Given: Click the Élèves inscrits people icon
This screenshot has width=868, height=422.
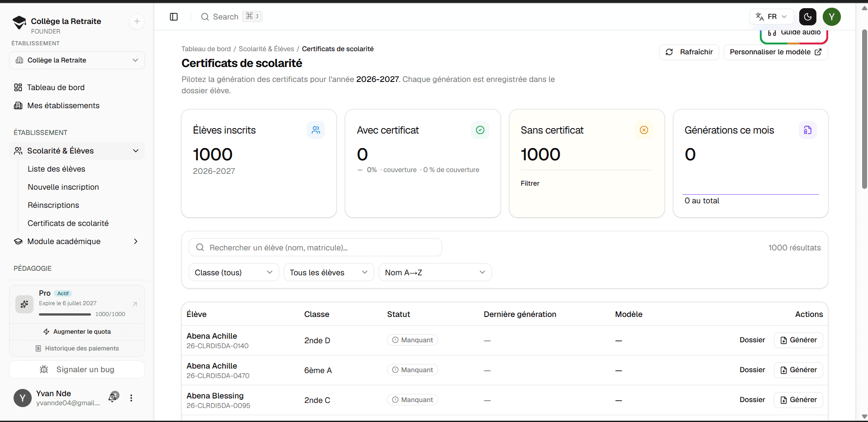Looking at the screenshot, I should click(x=316, y=130).
